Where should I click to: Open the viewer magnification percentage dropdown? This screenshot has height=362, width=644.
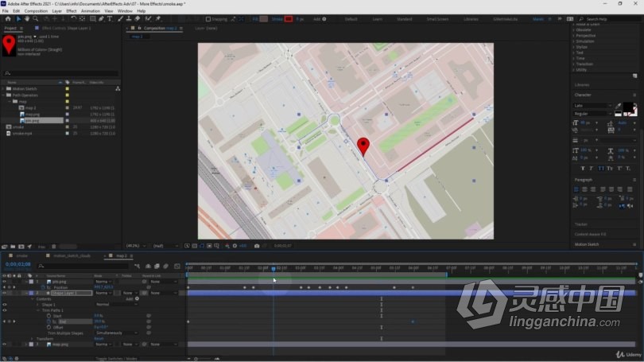[x=136, y=246]
